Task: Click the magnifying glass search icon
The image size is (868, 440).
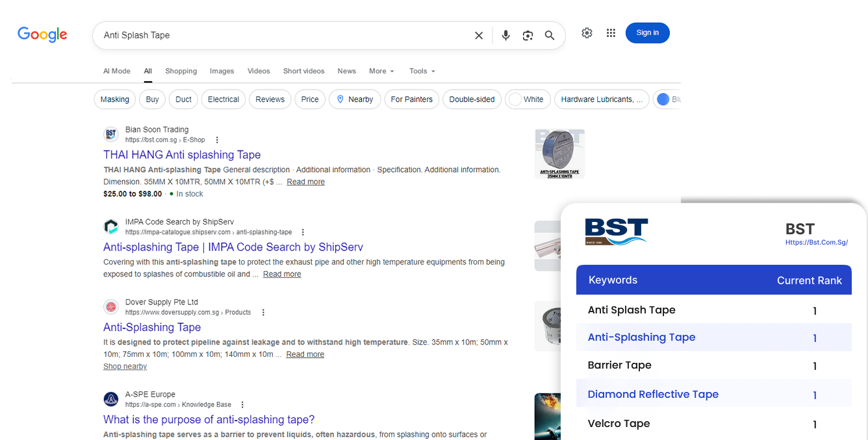Action: (x=550, y=36)
